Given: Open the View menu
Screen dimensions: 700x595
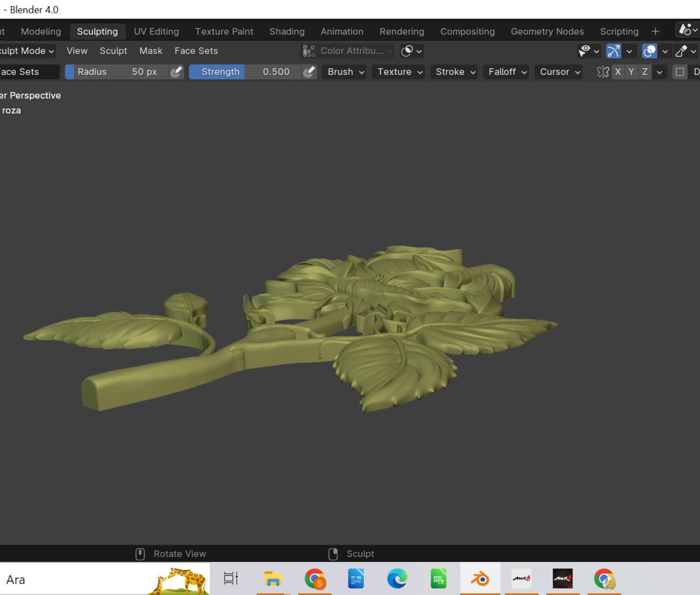Looking at the screenshot, I should (77, 51).
